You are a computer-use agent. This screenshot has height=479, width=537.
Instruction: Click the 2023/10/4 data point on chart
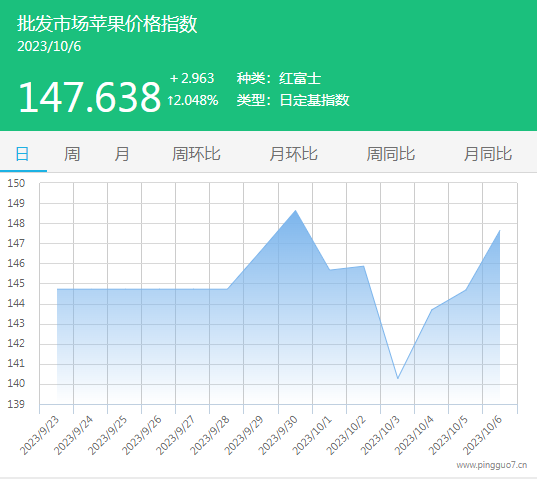(432, 310)
